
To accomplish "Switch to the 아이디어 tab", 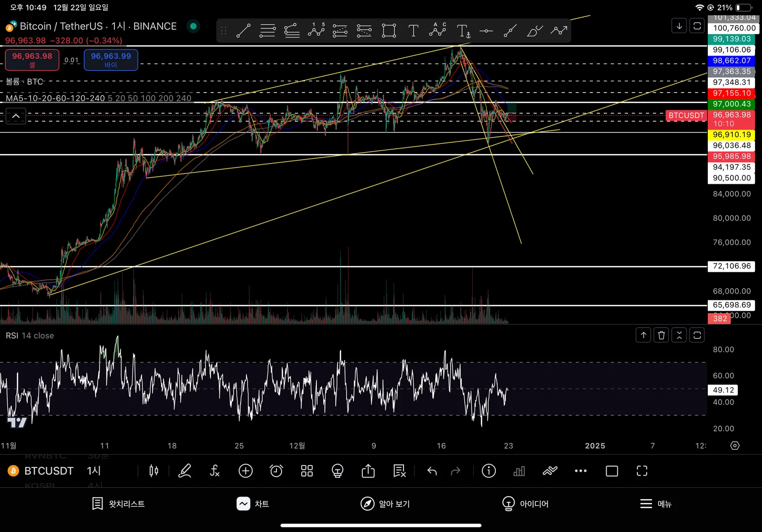I will coord(525,503).
